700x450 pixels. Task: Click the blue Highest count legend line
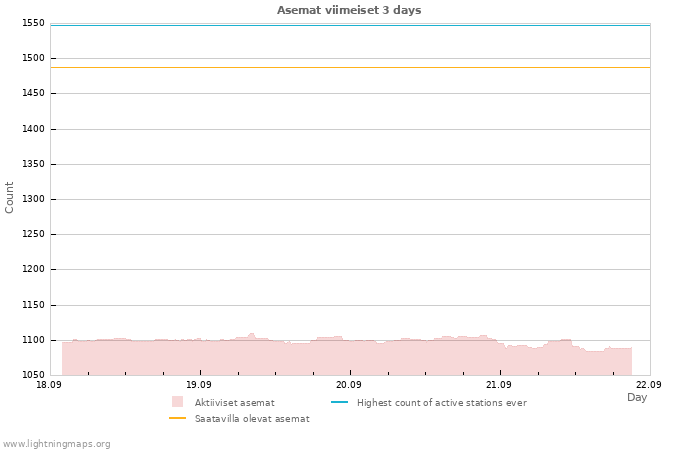pyautogui.click(x=339, y=402)
